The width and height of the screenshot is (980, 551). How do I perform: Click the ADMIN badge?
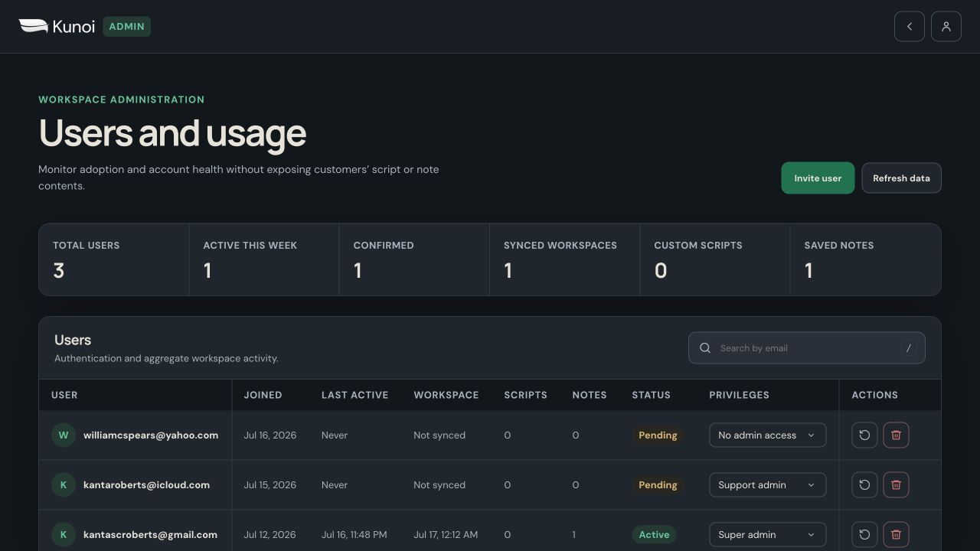point(127,27)
